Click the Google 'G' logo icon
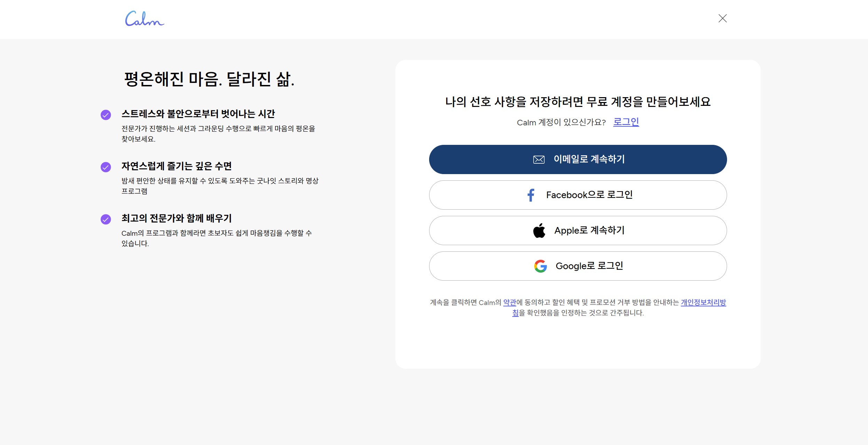 pos(540,266)
